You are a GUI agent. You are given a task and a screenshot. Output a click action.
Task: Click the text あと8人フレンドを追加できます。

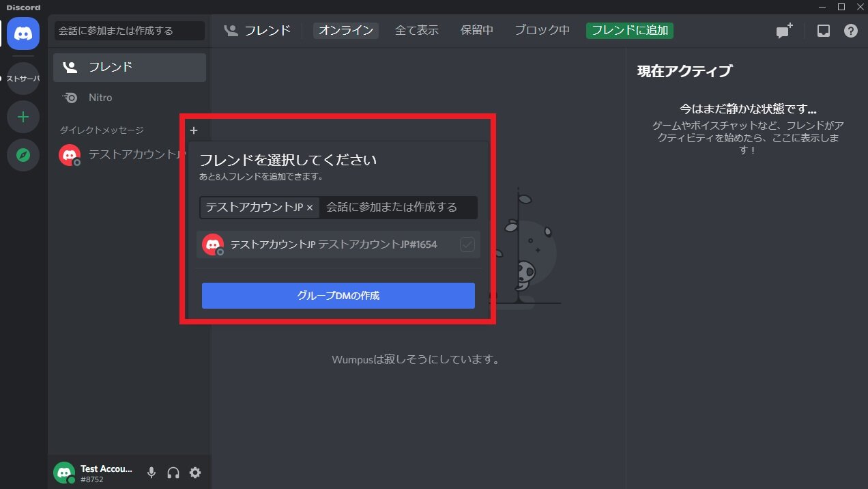tap(261, 177)
